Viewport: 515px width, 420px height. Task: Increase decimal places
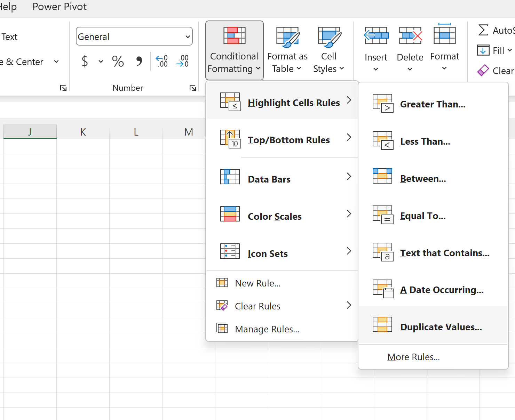pyautogui.click(x=161, y=62)
